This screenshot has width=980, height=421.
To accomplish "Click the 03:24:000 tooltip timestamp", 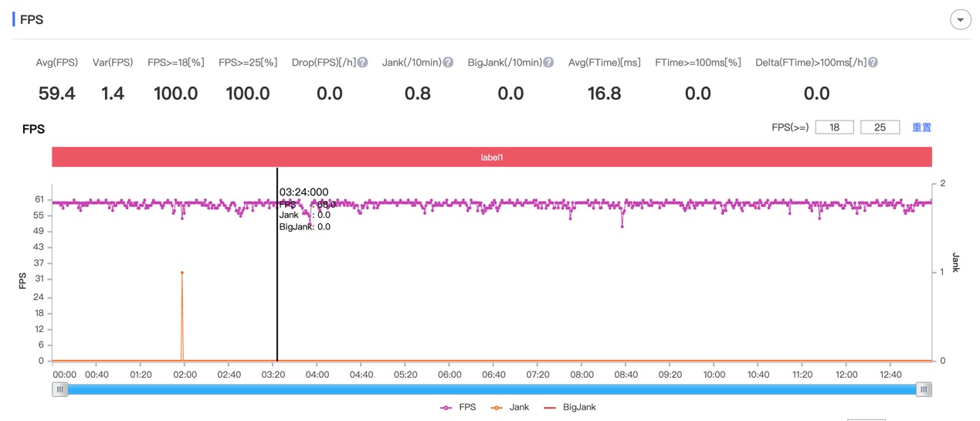I will coord(303,192).
